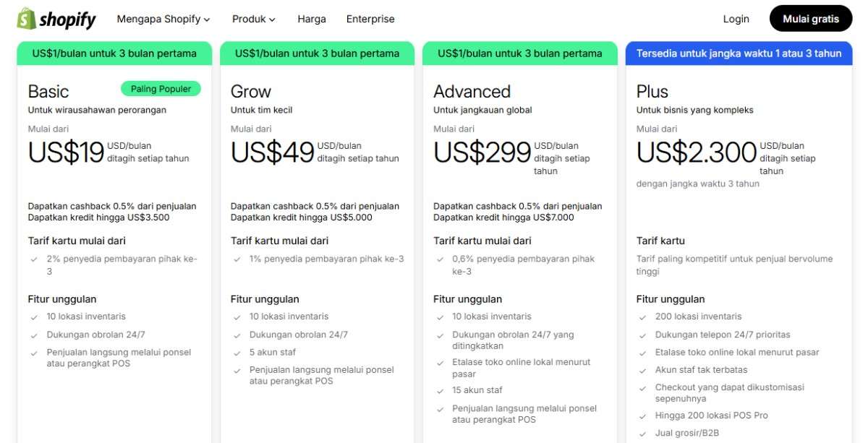Click checkmark icon next to Jual grosir/B2B
Image resolution: width=868 pixels, height=443 pixels.
(642, 434)
